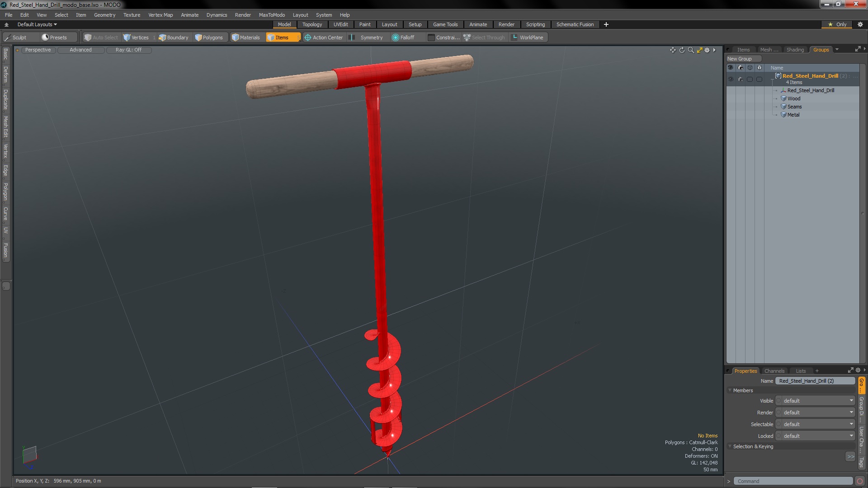Open the Action Center options
The width and height of the screenshot is (868, 488).
pyautogui.click(x=324, y=38)
